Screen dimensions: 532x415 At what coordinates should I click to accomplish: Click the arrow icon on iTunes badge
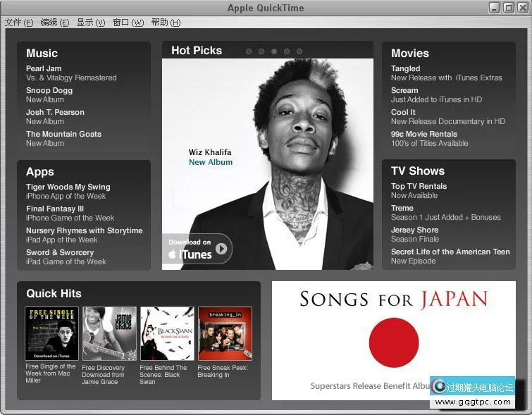[x=221, y=249]
